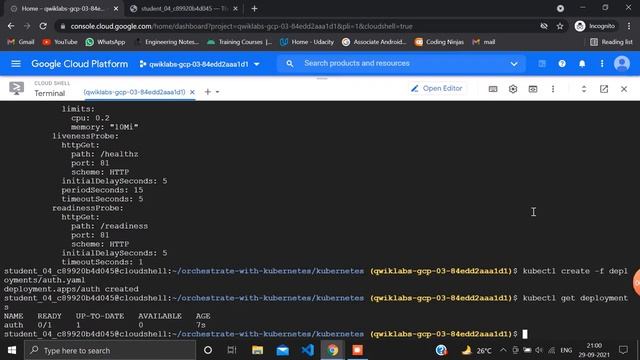This screenshot has height=360, width=640.
Task: Open the Windows Start menu
Action: (12, 350)
